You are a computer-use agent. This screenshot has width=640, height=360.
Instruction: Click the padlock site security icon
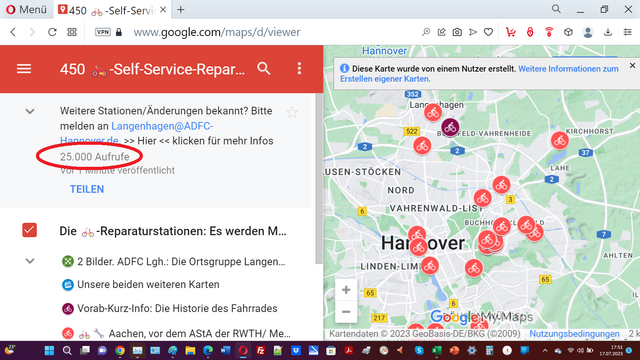point(119,32)
